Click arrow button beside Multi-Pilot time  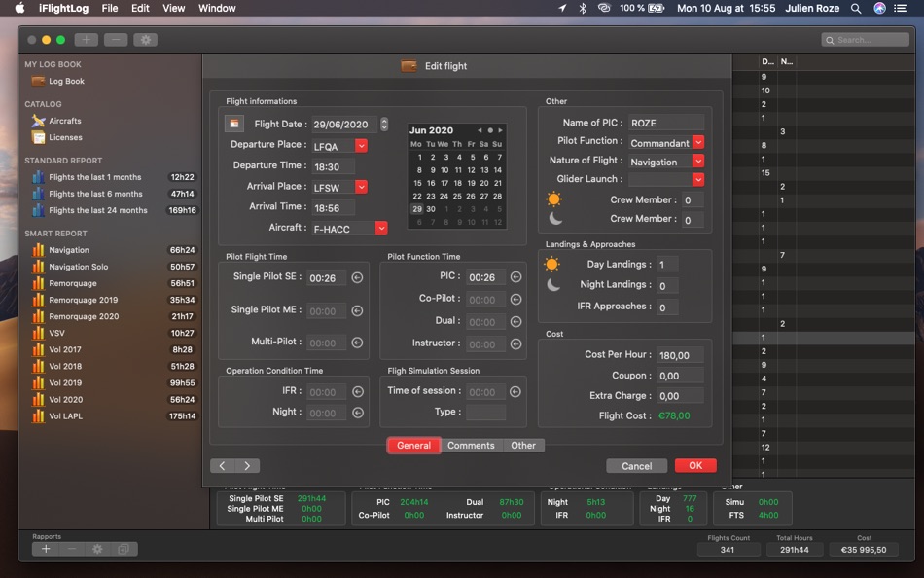pos(357,343)
